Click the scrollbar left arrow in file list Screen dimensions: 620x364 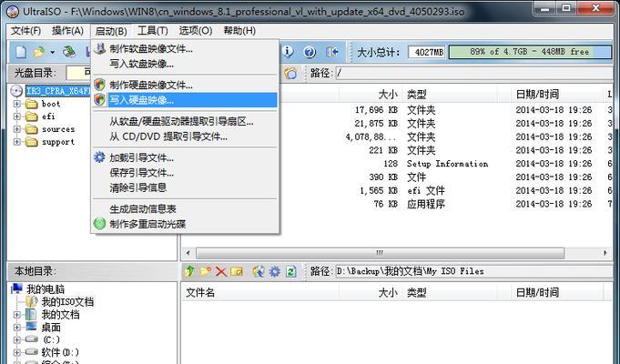pyautogui.click(x=188, y=253)
